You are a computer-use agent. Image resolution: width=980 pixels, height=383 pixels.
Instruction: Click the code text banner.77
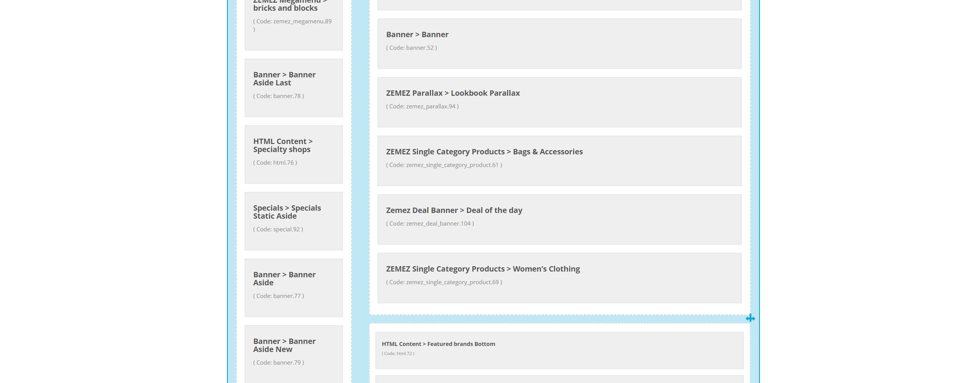279,296
